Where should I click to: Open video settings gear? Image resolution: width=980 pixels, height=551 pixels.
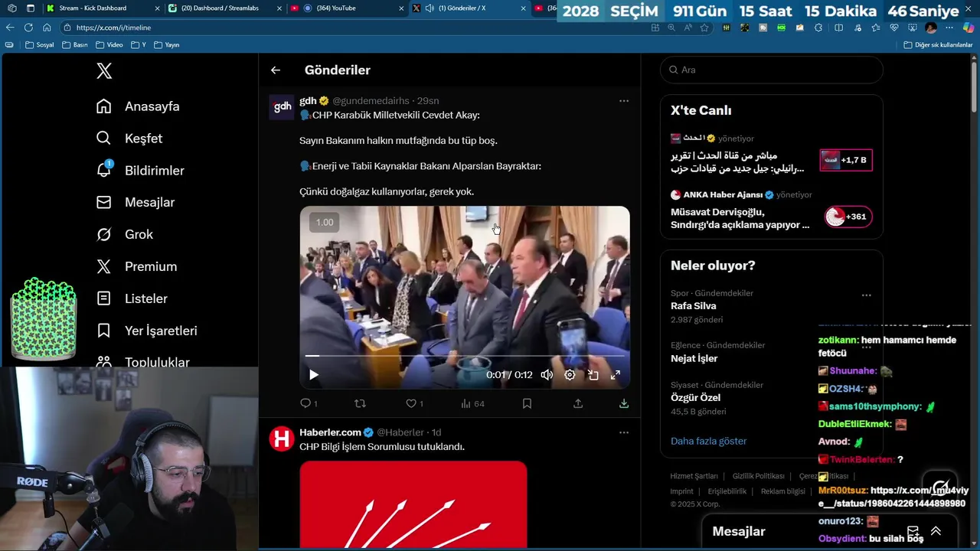click(x=570, y=375)
